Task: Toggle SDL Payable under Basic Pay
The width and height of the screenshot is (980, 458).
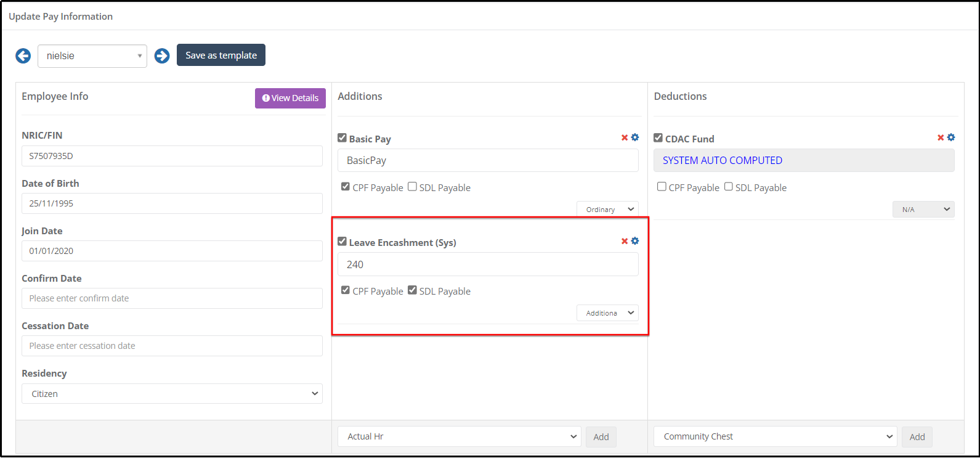Action: tap(412, 186)
